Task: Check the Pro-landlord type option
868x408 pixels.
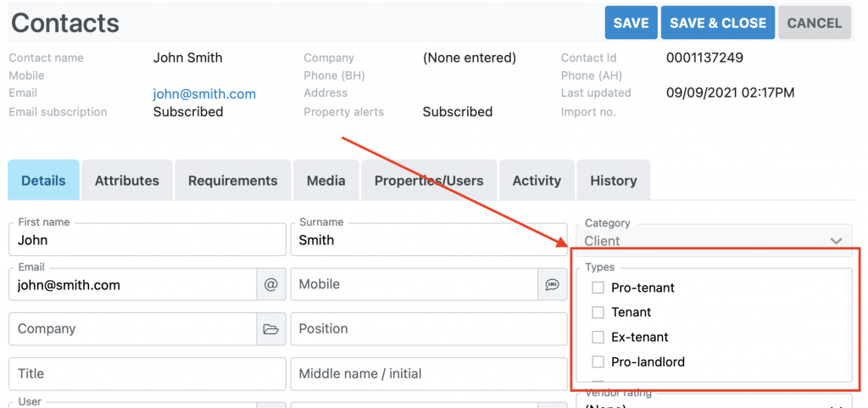Action: [598, 362]
